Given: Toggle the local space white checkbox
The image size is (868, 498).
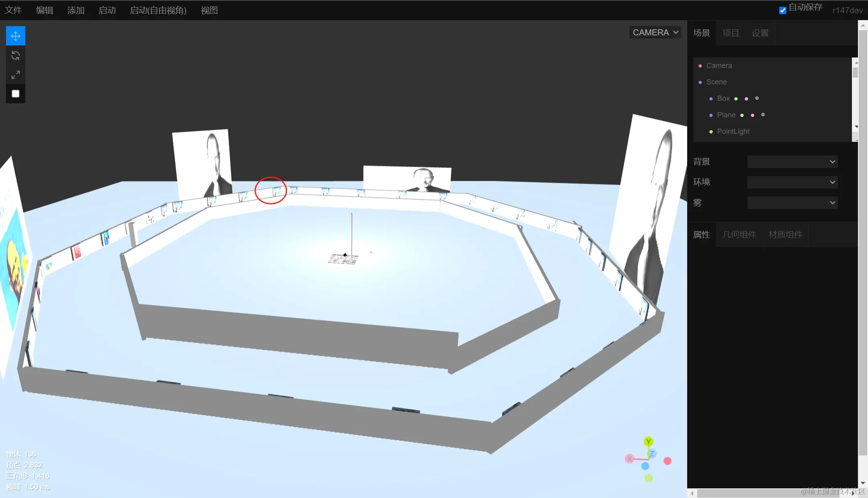Looking at the screenshot, I should click(x=16, y=94).
